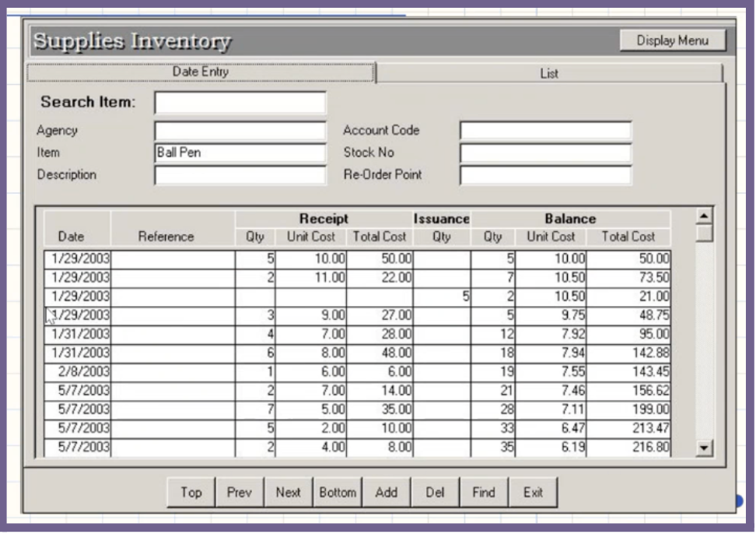
Task: Jump to first record with Top button
Action: pos(191,493)
